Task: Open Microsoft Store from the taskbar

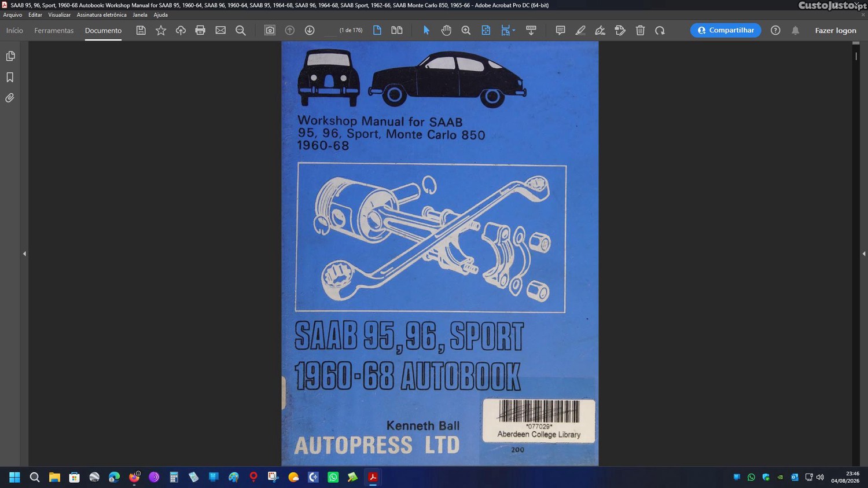Action: pos(74,478)
